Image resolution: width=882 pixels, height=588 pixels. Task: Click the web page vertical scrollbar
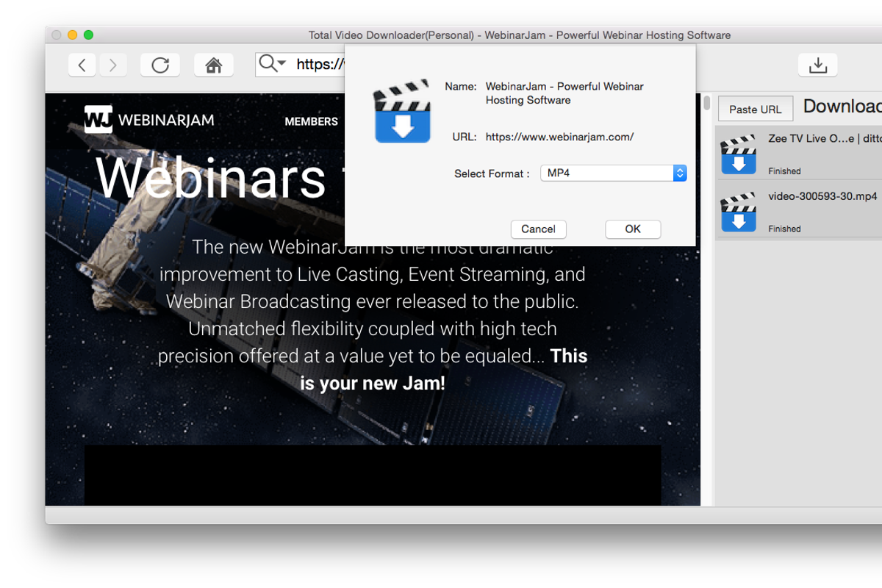(x=706, y=103)
